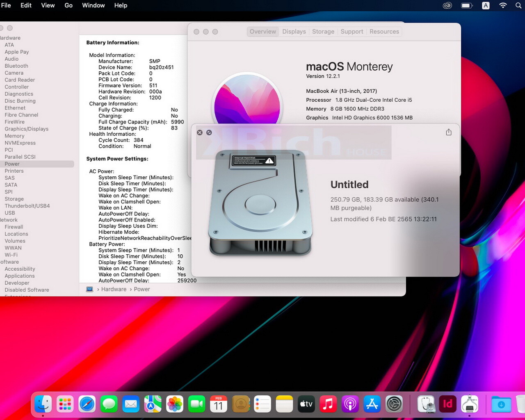Open the File menu
The width and height of the screenshot is (525, 420).
(6, 5)
